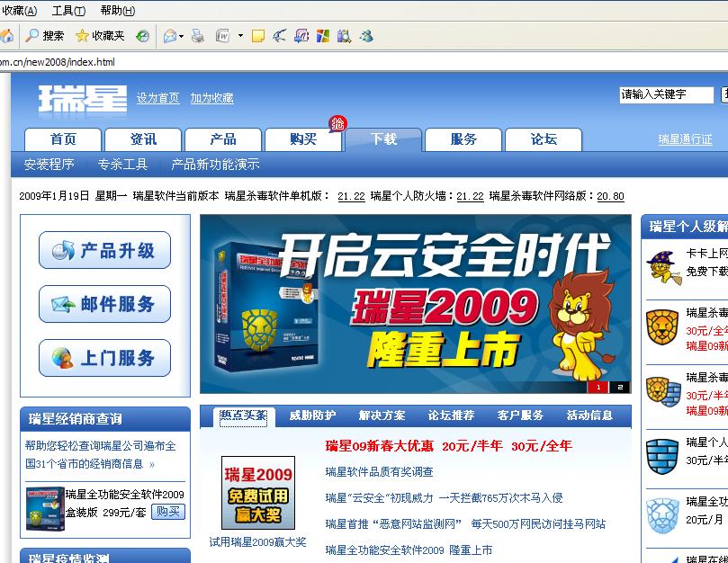Open the 帮助(H) menu
Viewport: 728px width, 563px height.
pyautogui.click(x=118, y=11)
